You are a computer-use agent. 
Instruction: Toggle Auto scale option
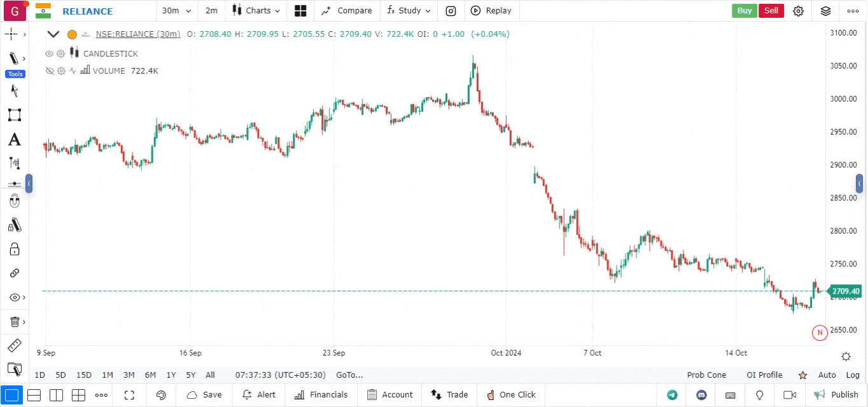827,375
